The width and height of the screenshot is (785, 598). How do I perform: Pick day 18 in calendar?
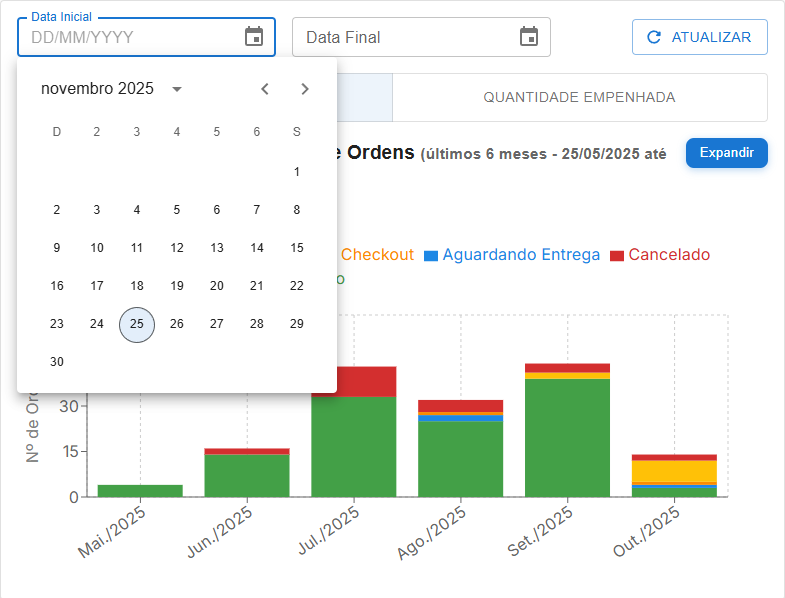click(x=137, y=286)
